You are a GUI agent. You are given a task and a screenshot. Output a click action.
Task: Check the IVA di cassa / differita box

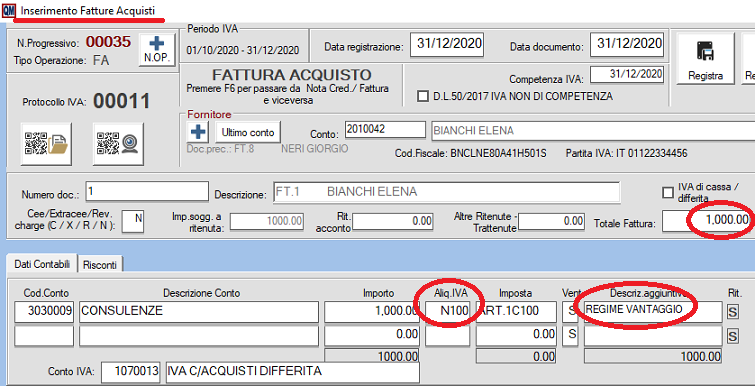pos(668,193)
